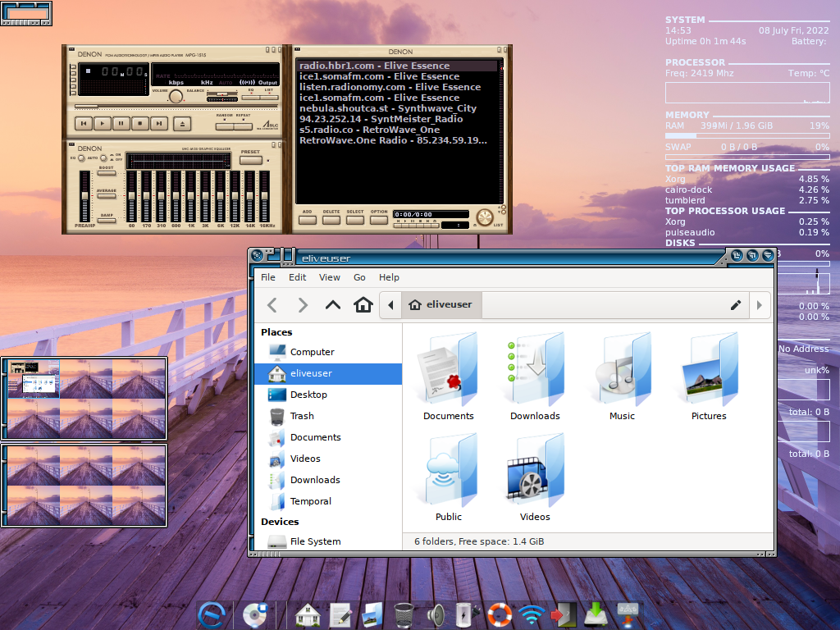Open the File menu in file manager
This screenshot has height=630, width=840.
tap(268, 277)
